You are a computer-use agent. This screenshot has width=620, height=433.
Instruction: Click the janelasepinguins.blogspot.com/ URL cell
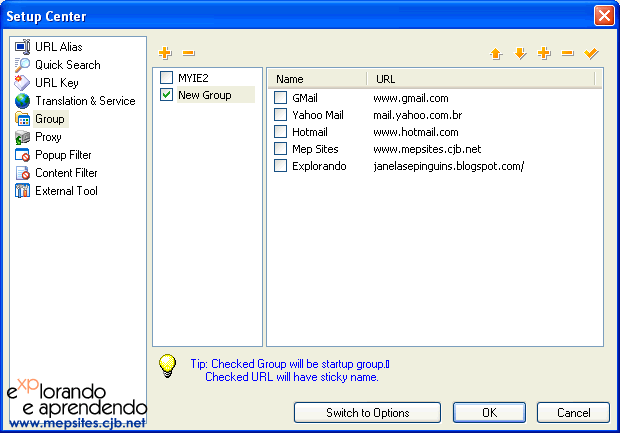(449, 166)
